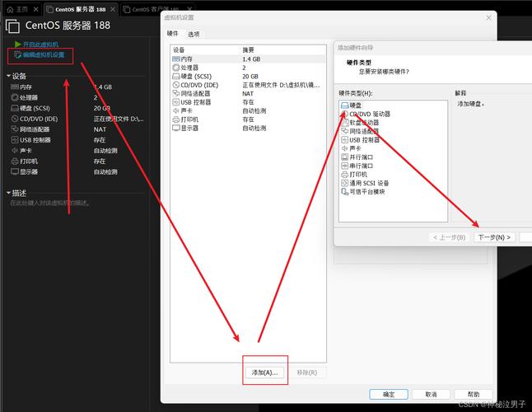
Task: Click USB 控制器 icon in settings dialog list
Action: tap(176, 102)
